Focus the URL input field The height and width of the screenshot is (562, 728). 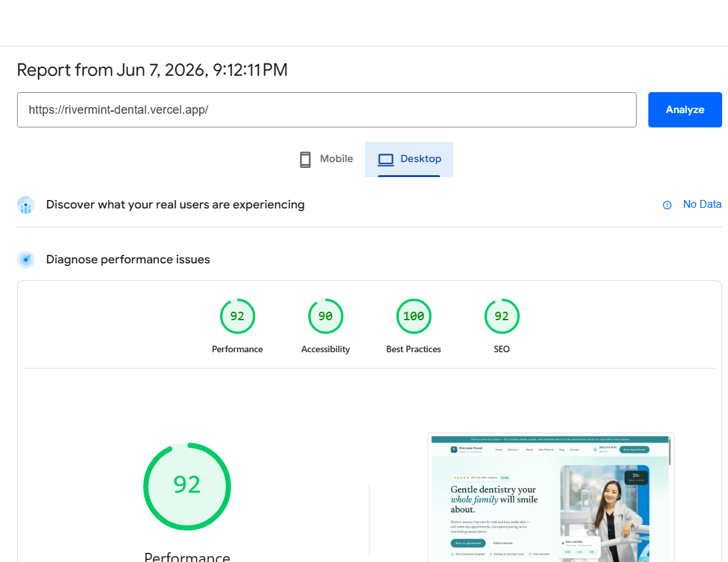[x=326, y=110]
